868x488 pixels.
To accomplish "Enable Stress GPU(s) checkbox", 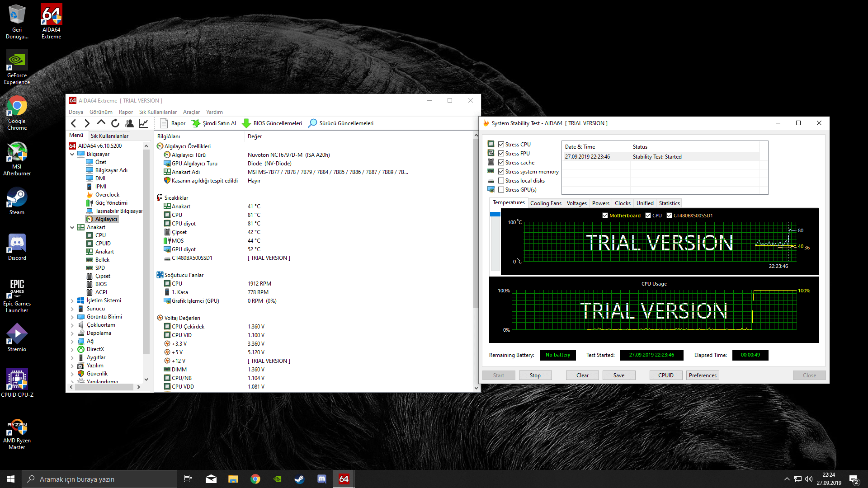I will tap(501, 189).
